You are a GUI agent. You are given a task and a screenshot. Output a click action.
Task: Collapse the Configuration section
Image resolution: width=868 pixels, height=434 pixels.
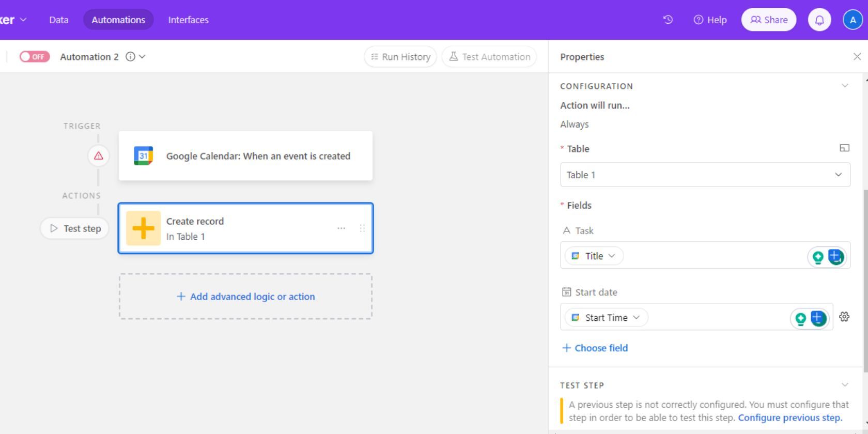(845, 86)
